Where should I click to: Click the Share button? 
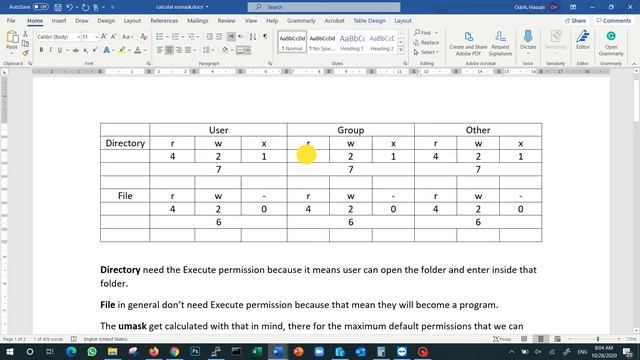576,20
